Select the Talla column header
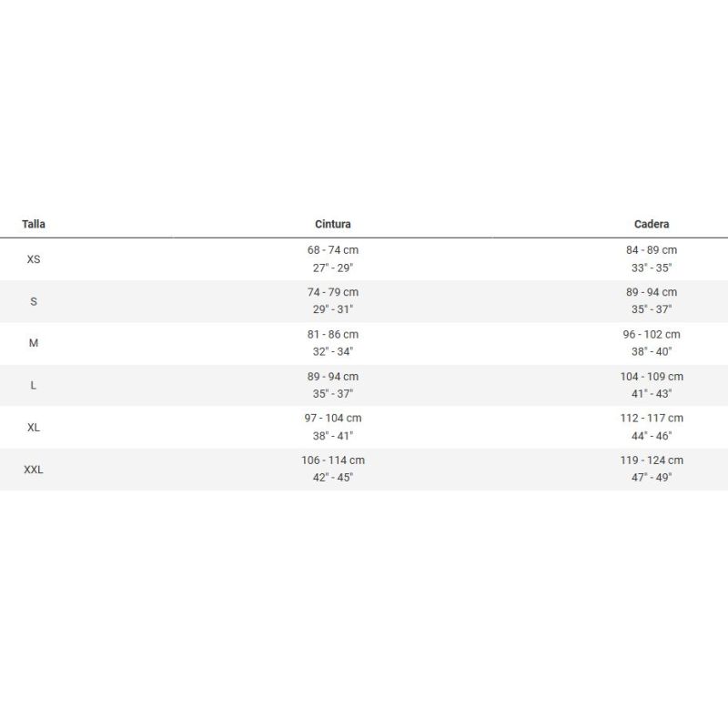The width and height of the screenshot is (728, 728). pos(34,224)
